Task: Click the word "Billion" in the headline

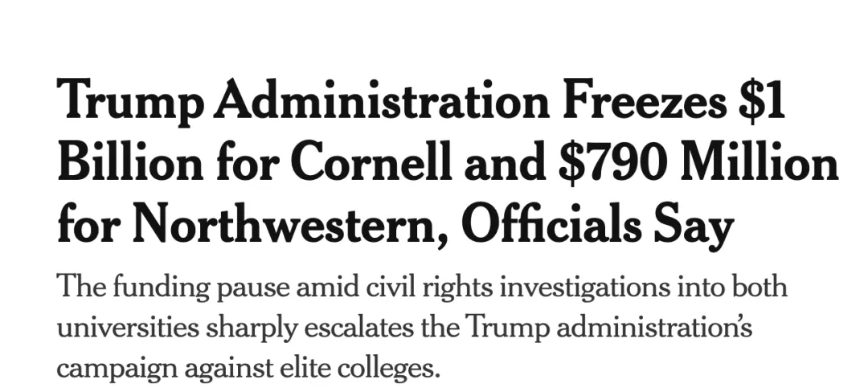Action: pos(130,161)
